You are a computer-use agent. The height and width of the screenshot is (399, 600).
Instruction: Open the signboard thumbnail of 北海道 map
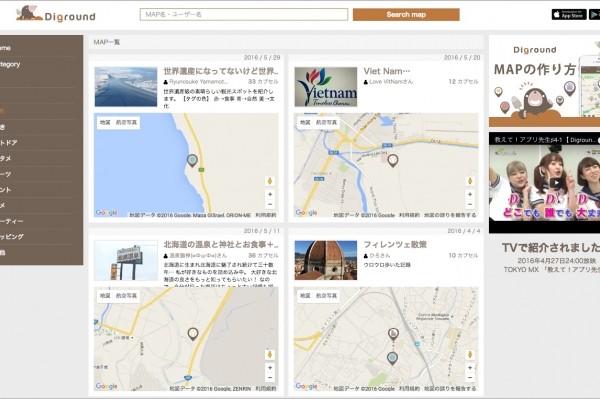[x=126, y=260]
